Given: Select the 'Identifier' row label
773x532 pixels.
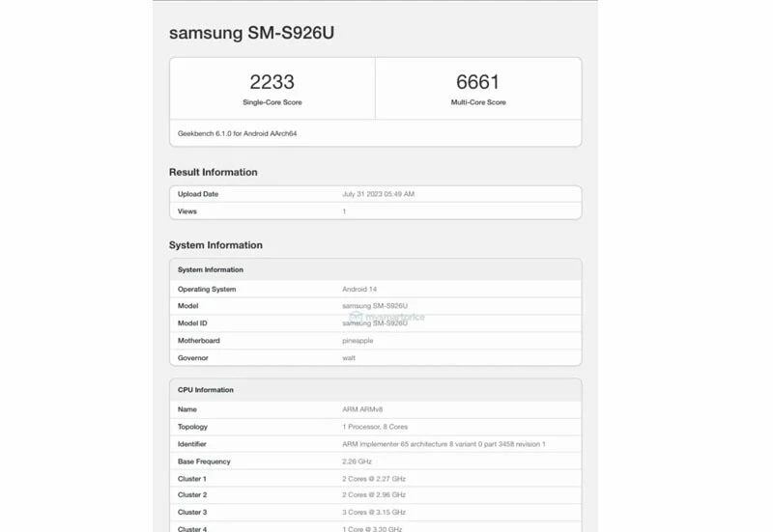Looking at the screenshot, I should pos(191,444).
